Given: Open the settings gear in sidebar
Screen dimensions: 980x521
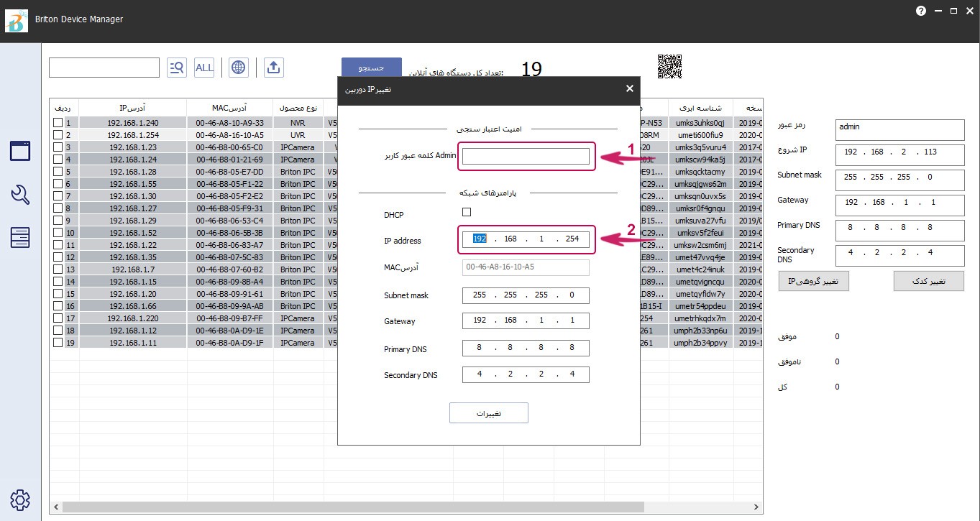Looking at the screenshot, I should click(20, 499).
